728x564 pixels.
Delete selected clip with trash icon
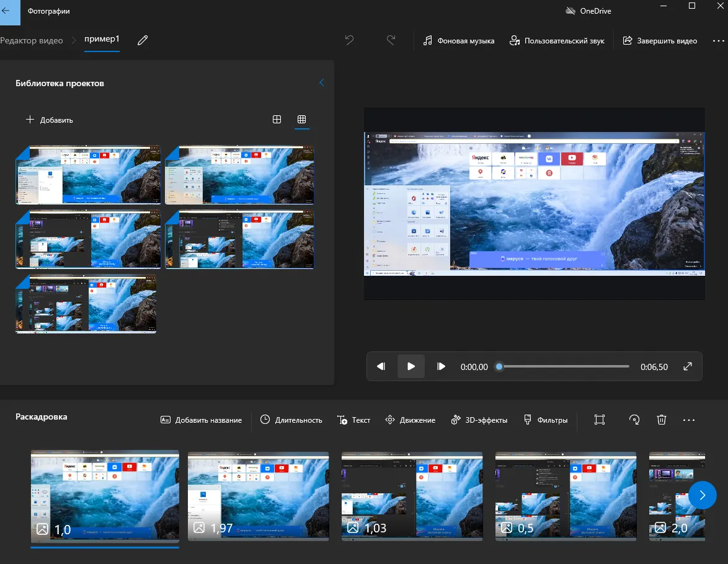click(662, 420)
